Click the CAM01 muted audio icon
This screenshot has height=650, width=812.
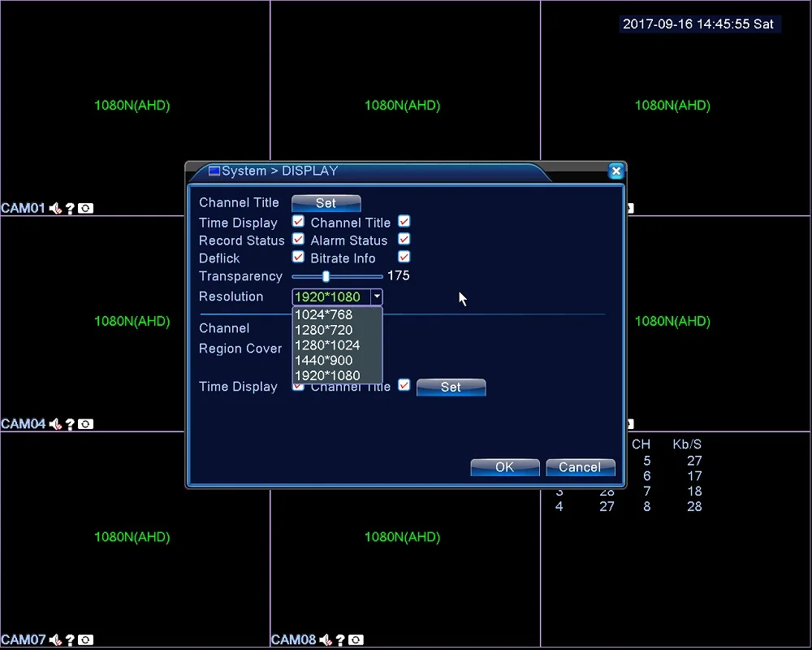pos(55,208)
